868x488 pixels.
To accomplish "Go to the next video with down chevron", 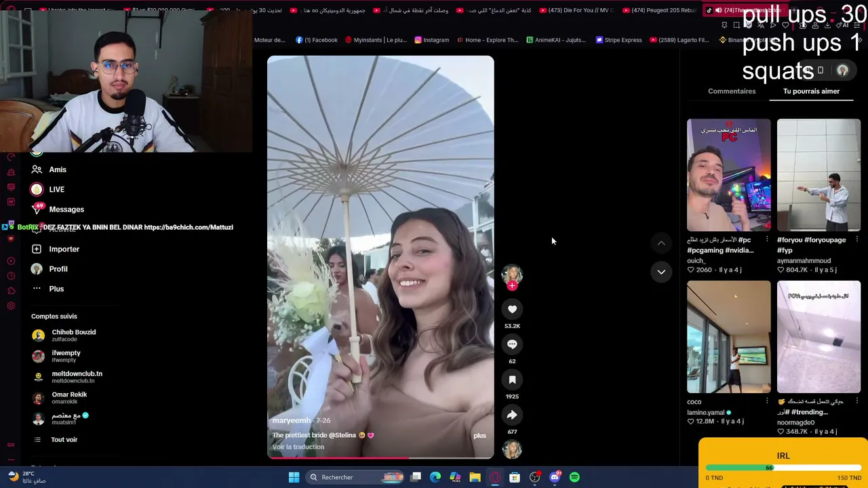I will pos(661,272).
